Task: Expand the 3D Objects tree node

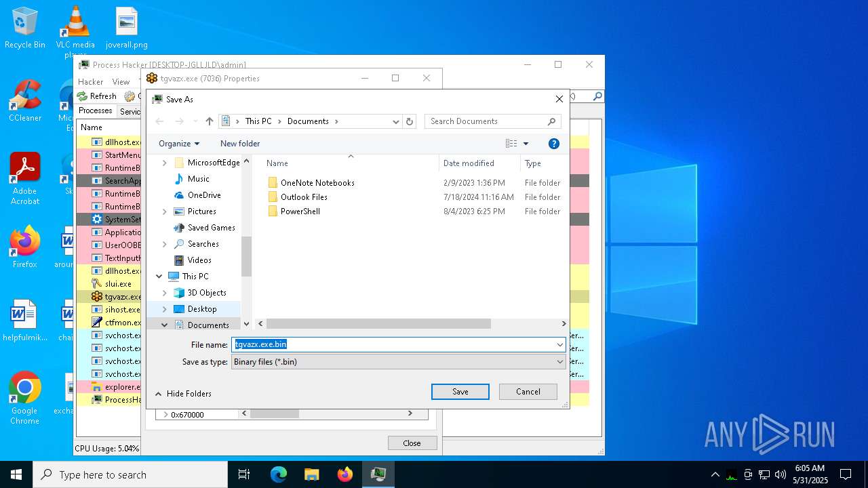Action: [165, 293]
